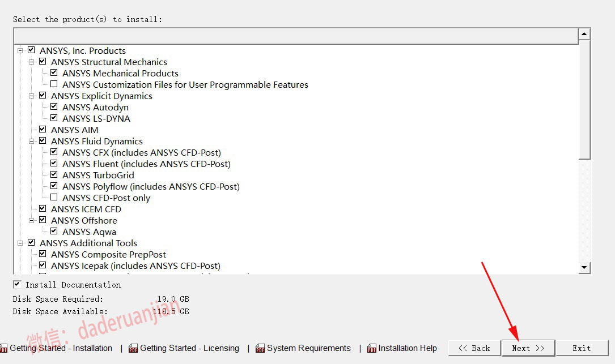
Task: Click the '19.0 GB' disk space required value
Action: 173,299
